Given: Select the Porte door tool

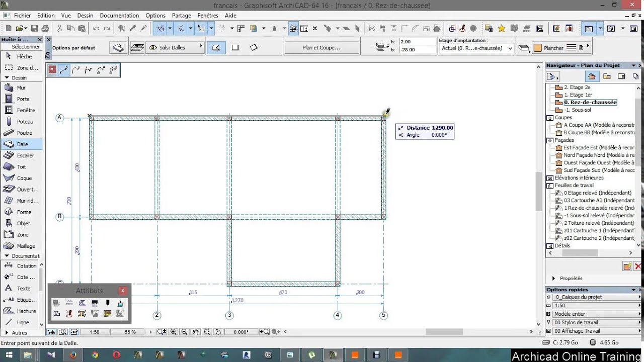Looking at the screenshot, I should click(x=21, y=99).
